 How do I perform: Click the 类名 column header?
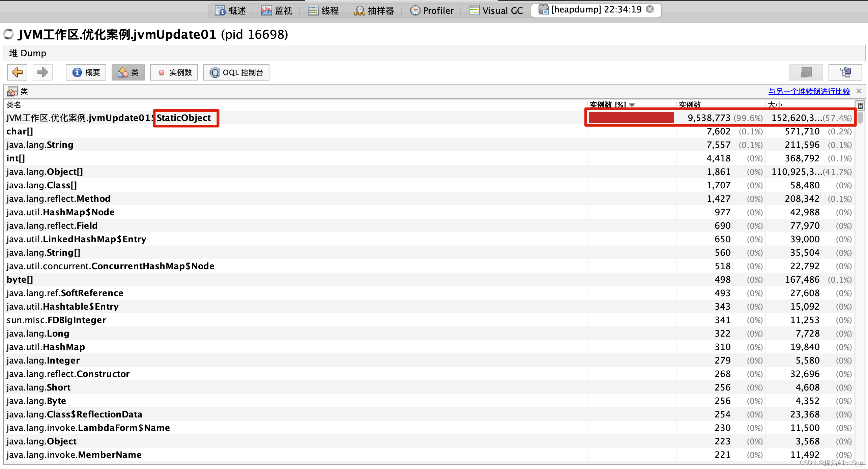coord(14,105)
